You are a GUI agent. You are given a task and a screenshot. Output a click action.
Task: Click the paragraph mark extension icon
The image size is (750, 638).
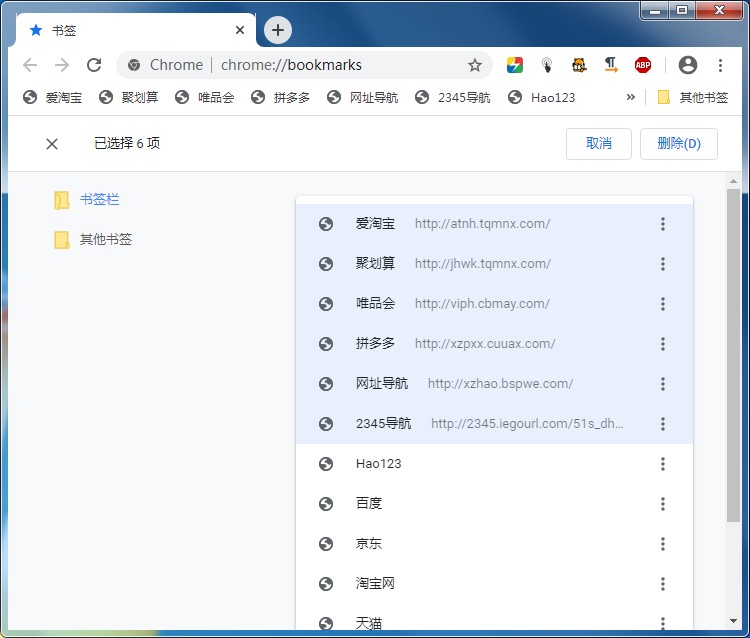pyautogui.click(x=611, y=65)
